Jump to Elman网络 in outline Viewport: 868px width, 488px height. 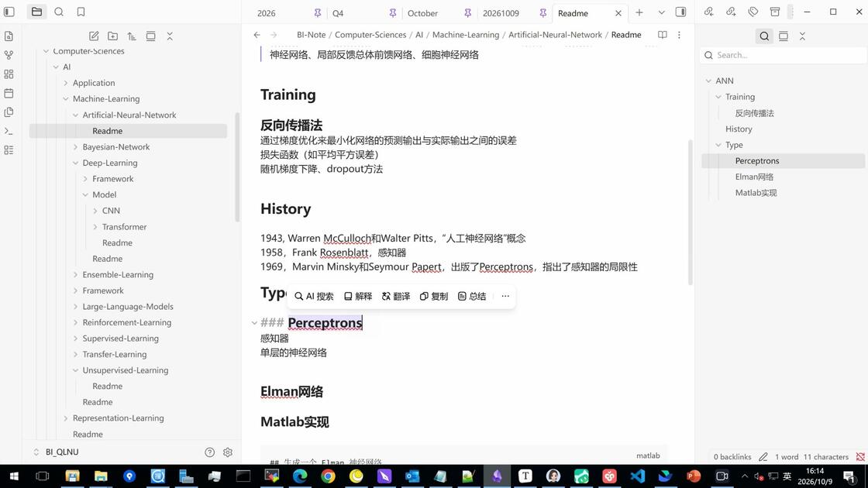[755, 177]
